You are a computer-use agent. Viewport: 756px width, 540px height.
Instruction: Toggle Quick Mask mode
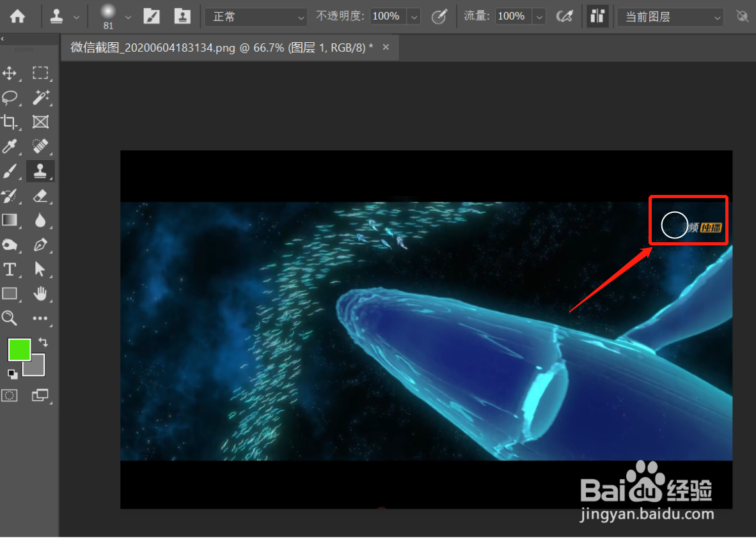click(10, 396)
